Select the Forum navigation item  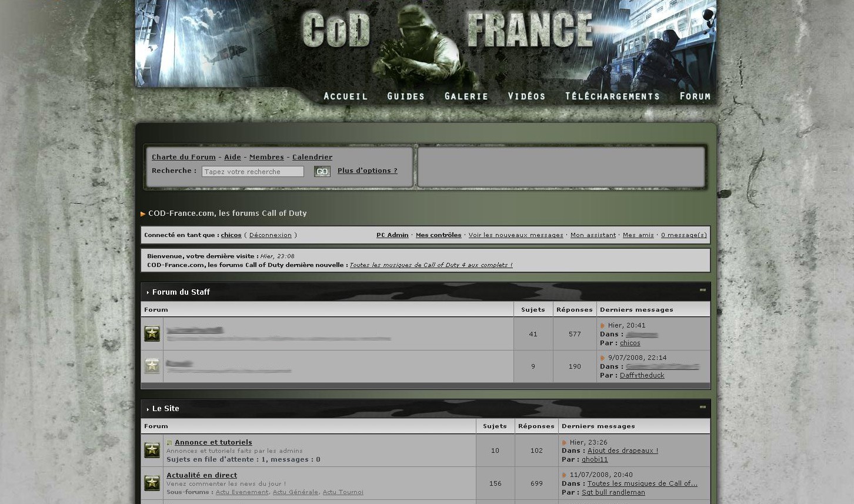tap(695, 96)
